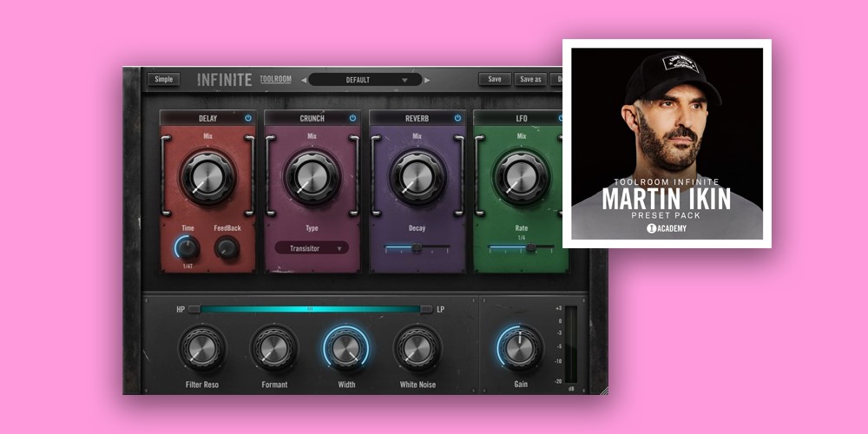Click the Delay Time knob
Screen dimensions: 868x434
(x=187, y=248)
